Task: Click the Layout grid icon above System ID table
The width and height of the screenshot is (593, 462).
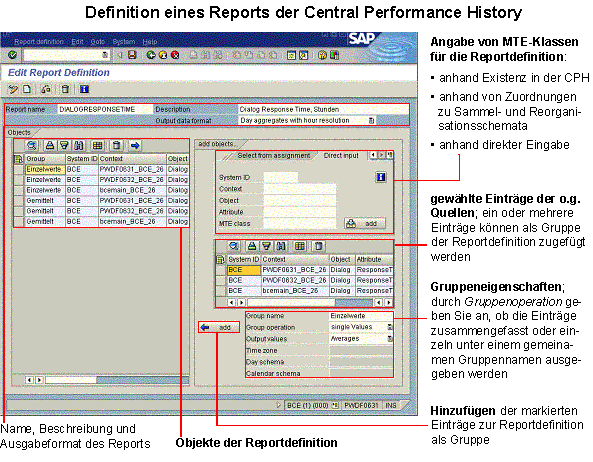Action: point(300,247)
